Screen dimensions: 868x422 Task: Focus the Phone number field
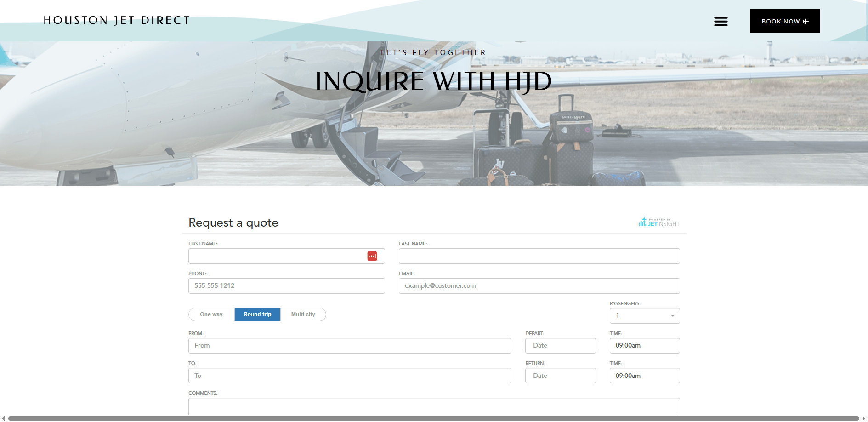click(x=286, y=286)
